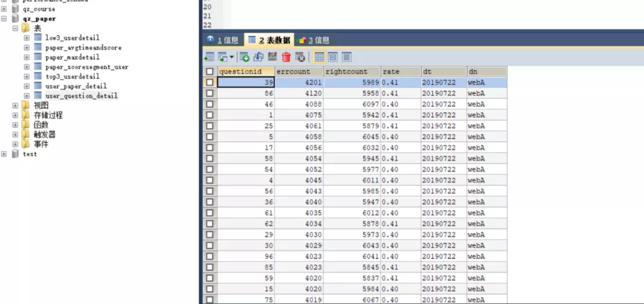Tick the checkbox for questionid 39 row
Screen dimensions: 644x304
209,82
